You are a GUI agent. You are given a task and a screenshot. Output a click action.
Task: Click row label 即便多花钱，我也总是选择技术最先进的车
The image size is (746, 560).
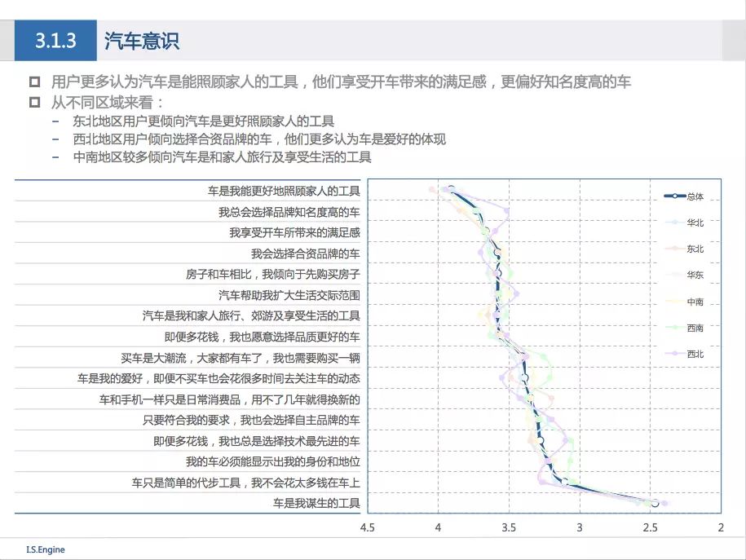tap(257, 441)
